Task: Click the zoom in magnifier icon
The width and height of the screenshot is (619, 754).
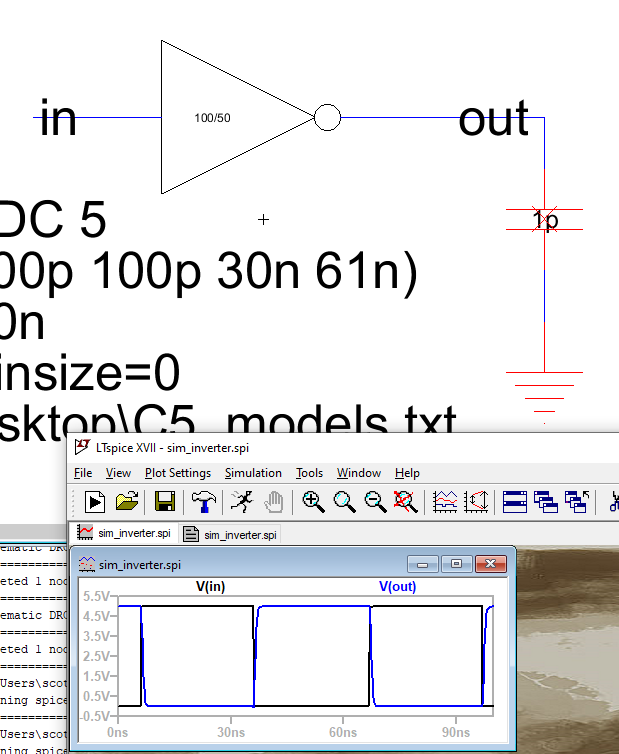Action: click(x=313, y=501)
